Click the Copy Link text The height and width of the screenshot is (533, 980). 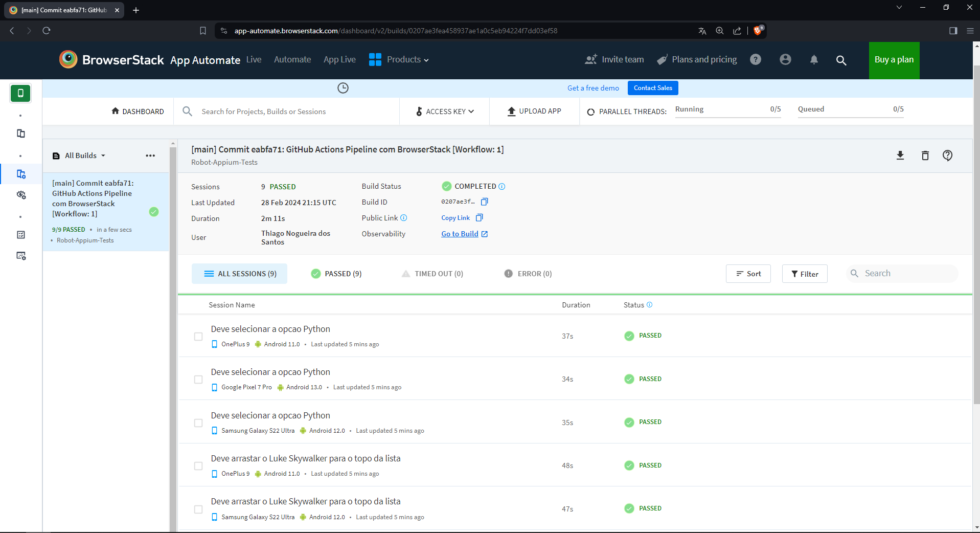coord(455,218)
